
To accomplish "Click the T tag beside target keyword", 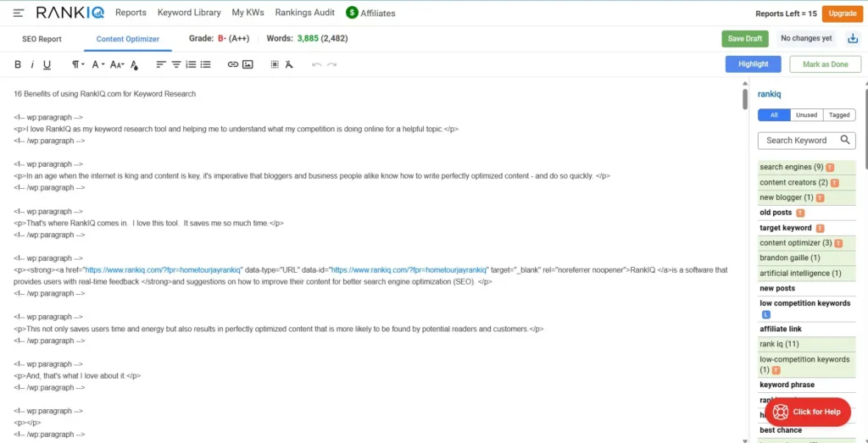I will [x=820, y=229].
